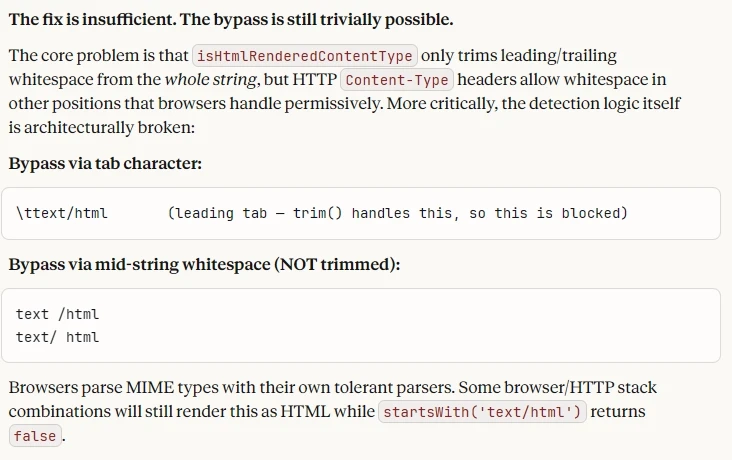Viewport: 732px width, 460px height.
Task: Click 'The fix is insufficient' bold heading
Action: click(92, 20)
